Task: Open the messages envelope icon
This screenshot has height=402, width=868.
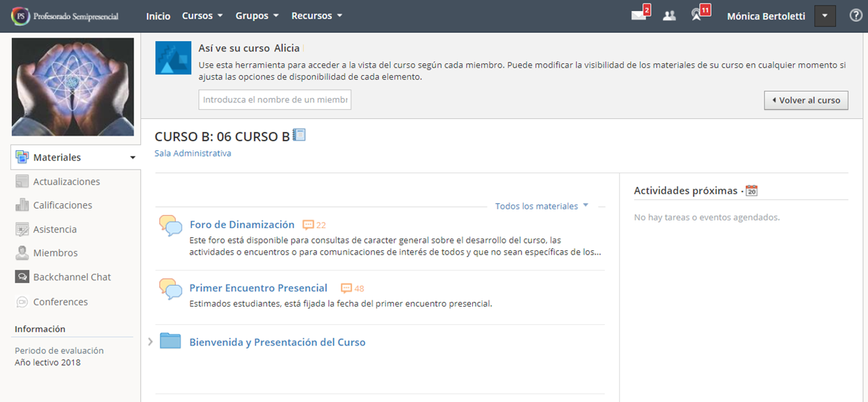Action: pos(638,15)
